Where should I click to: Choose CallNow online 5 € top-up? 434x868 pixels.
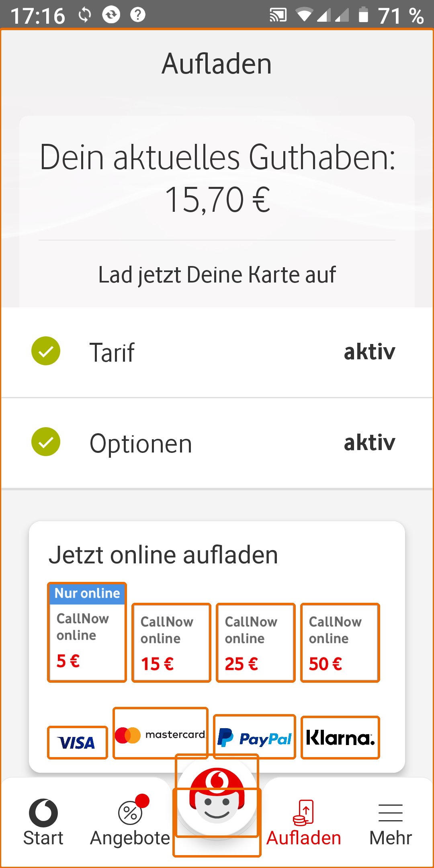click(x=87, y=633)
